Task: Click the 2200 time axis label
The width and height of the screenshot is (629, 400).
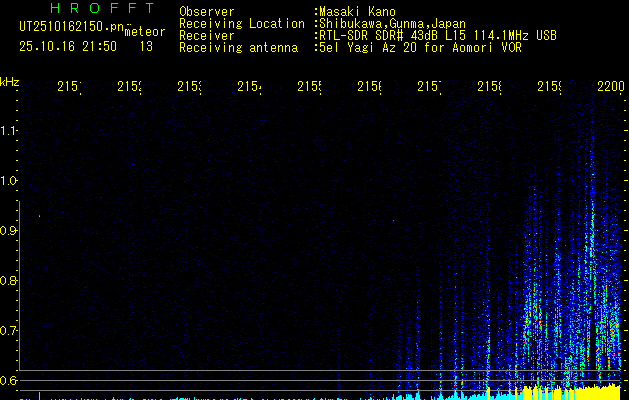Action: coord(611,87)
